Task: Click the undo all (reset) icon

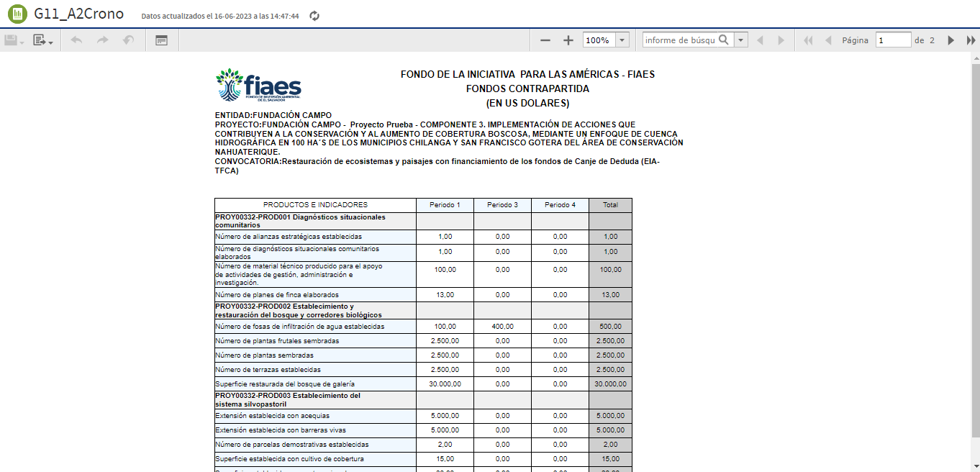Action: tap(128, 41)
